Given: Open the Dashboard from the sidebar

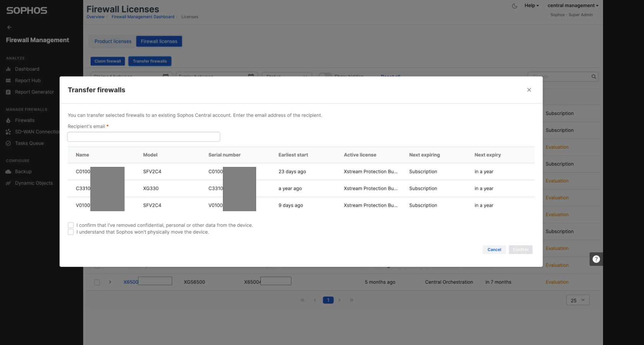Looking at the screenshot, I should tap(27, 69).
